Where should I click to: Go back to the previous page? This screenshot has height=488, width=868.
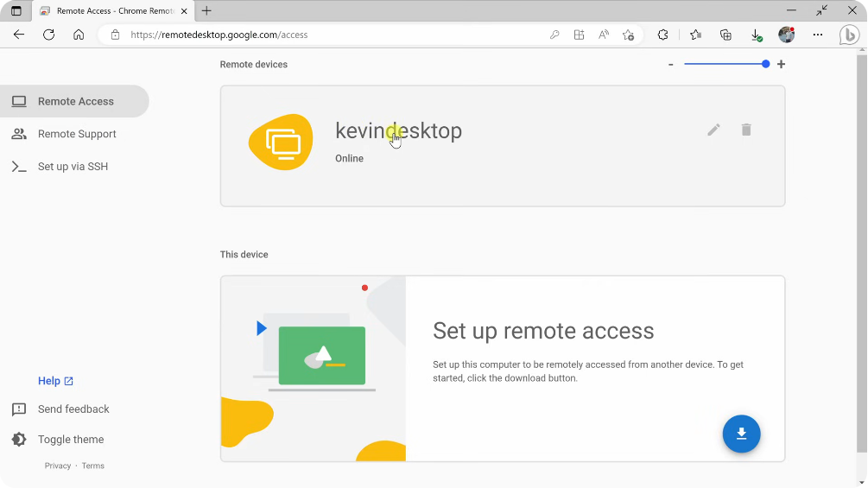point(19,35)
